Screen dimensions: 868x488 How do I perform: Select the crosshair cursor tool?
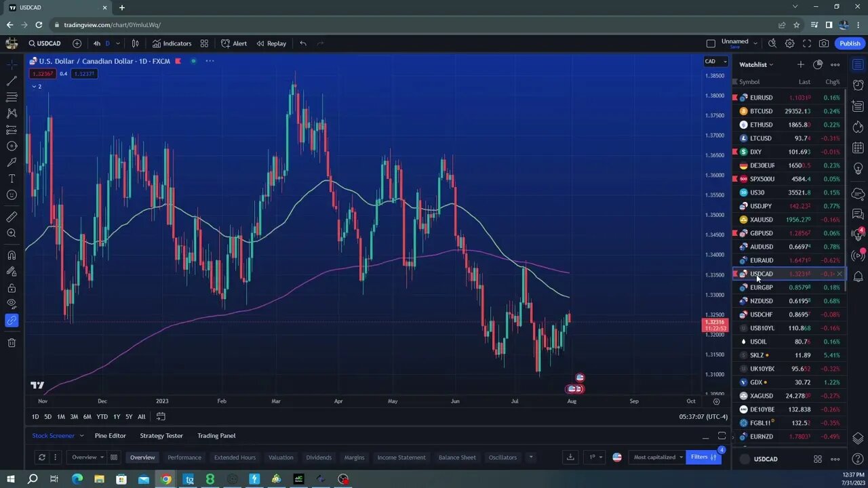click(12, 64)
